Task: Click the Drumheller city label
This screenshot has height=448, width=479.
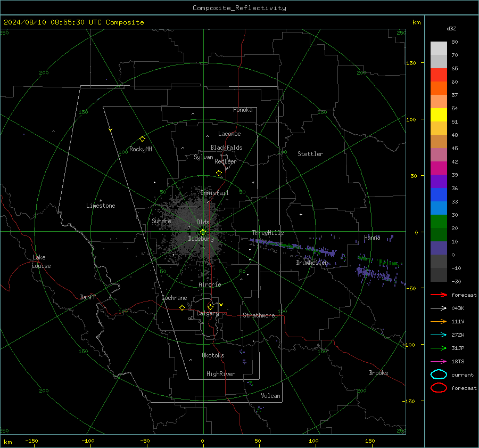Action: tap(312, 263)
